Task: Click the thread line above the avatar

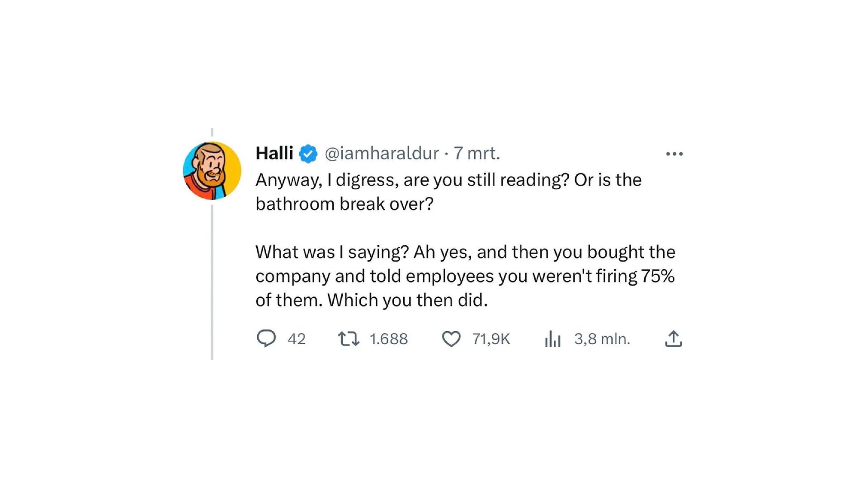Action: tap(212, 133)
